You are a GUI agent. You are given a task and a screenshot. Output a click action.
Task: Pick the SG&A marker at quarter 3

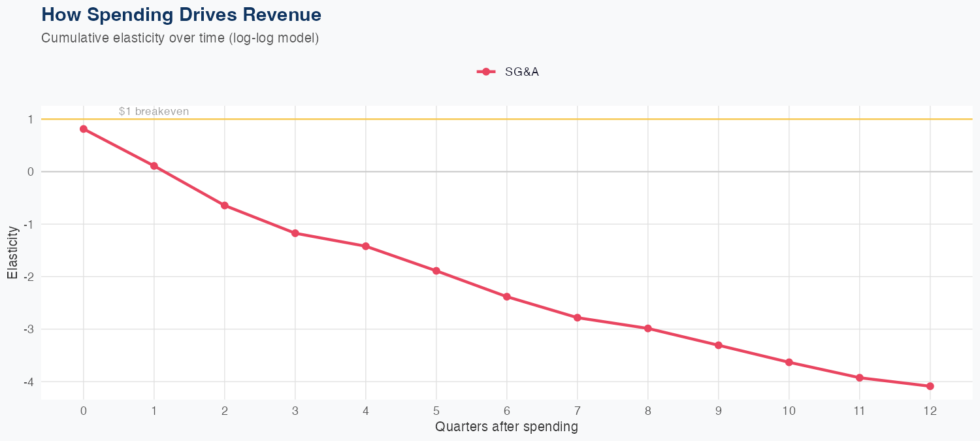point(295,233)
